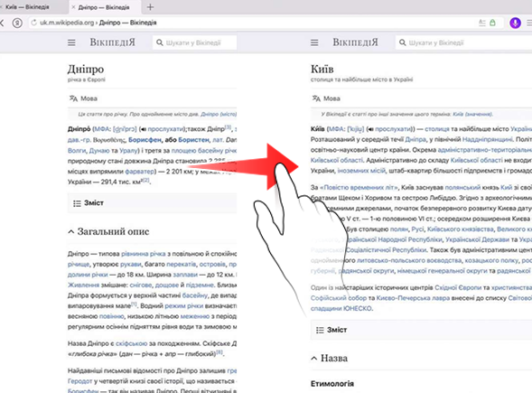Follow the Києво-Печерська лавра link

(413, 298)
